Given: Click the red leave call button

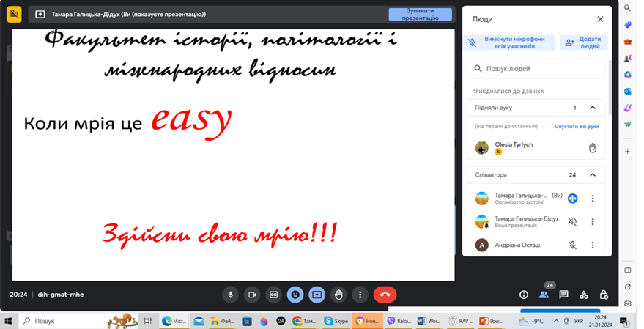Looking at the screenshot, I should tap(385, 295).
